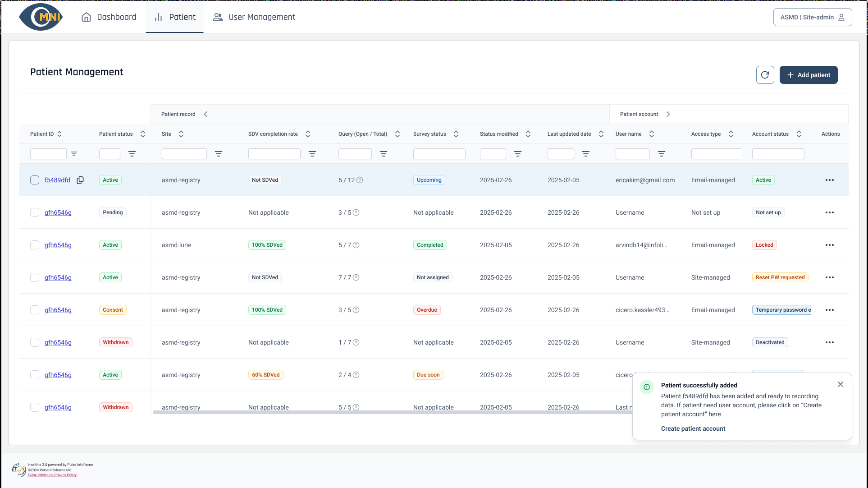The image size is (868, 488).
Task: Open actions menu for the Locked account row
Action: click(830, 245)
